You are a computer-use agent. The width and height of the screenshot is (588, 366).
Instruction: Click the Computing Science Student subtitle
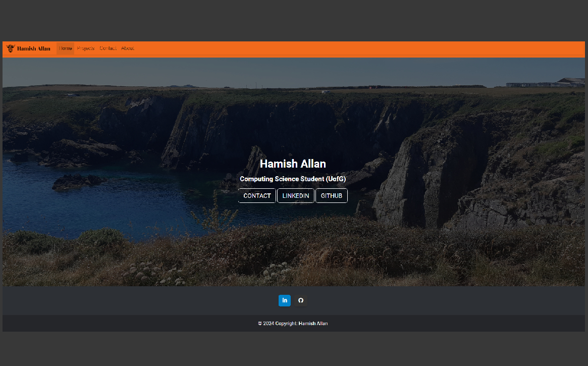tap(293, 179)
